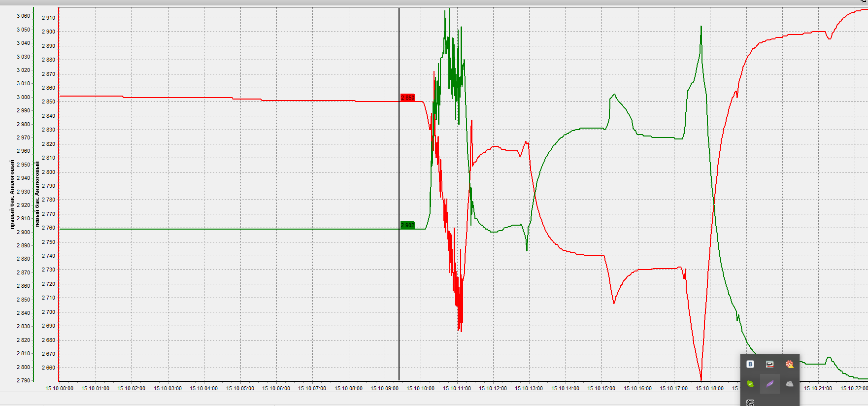The height and width of the screenshot is (406, 868).
Task: Click the 2 910 value on the inner left axis
Action: (x=48, y=18)
